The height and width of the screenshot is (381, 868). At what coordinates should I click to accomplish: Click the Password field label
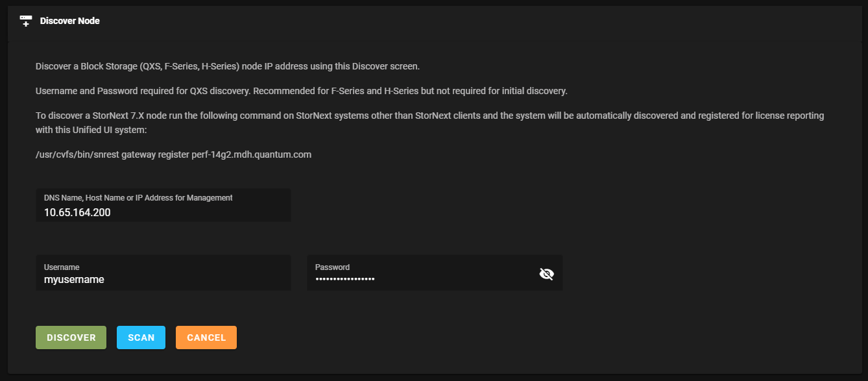click(332, 267)
